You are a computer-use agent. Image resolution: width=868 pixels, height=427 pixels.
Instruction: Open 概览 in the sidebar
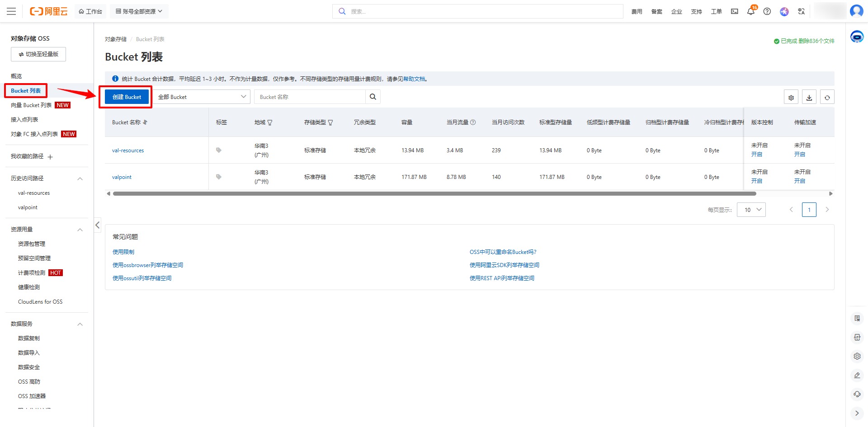[x=16, y=76]
